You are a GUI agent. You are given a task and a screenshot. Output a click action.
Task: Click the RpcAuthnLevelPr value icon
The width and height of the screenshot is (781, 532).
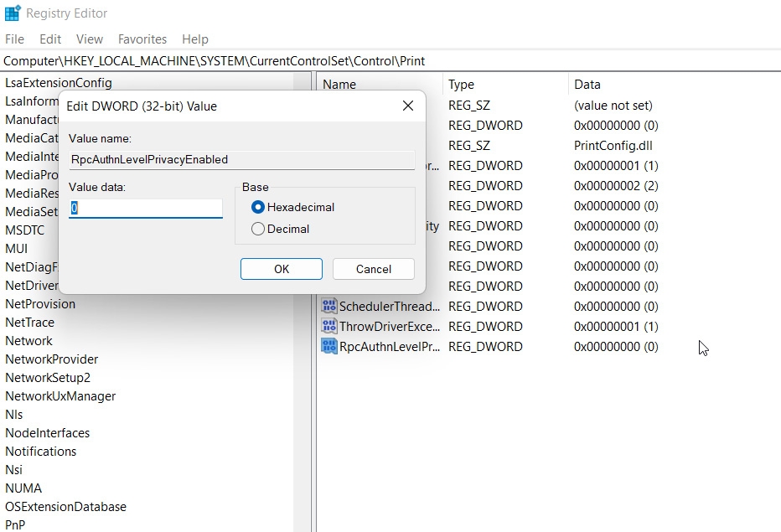tap(328, 346)
